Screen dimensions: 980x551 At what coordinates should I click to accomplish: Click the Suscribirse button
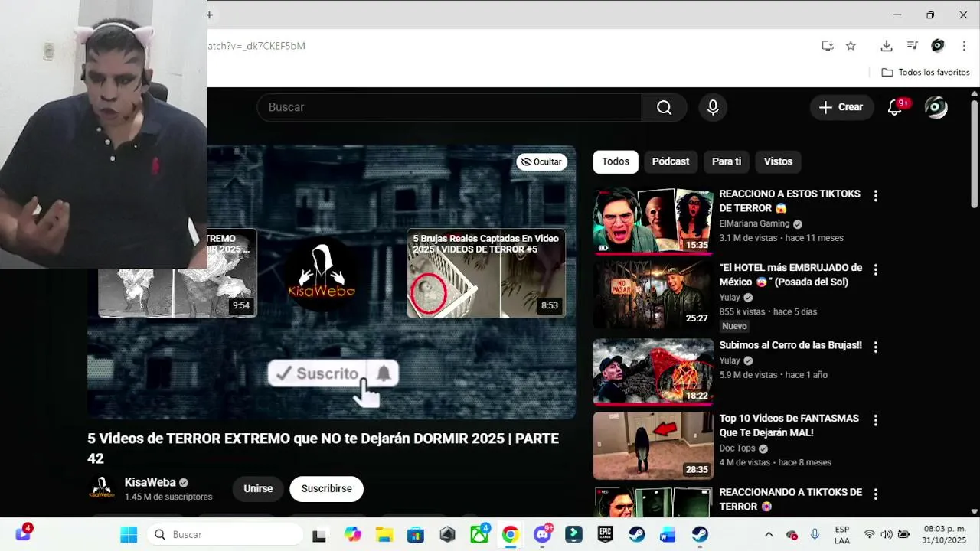tap(327, 489)
